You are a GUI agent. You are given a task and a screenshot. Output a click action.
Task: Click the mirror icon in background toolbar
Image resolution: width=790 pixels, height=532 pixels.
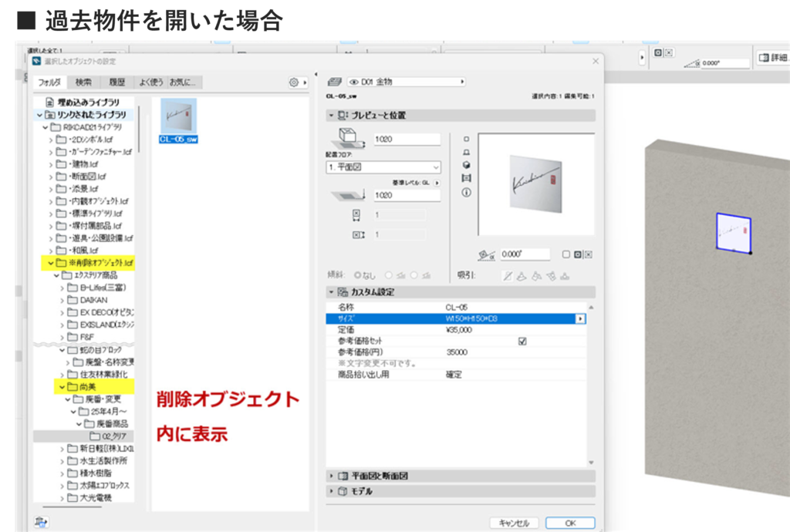coord(669,53)
